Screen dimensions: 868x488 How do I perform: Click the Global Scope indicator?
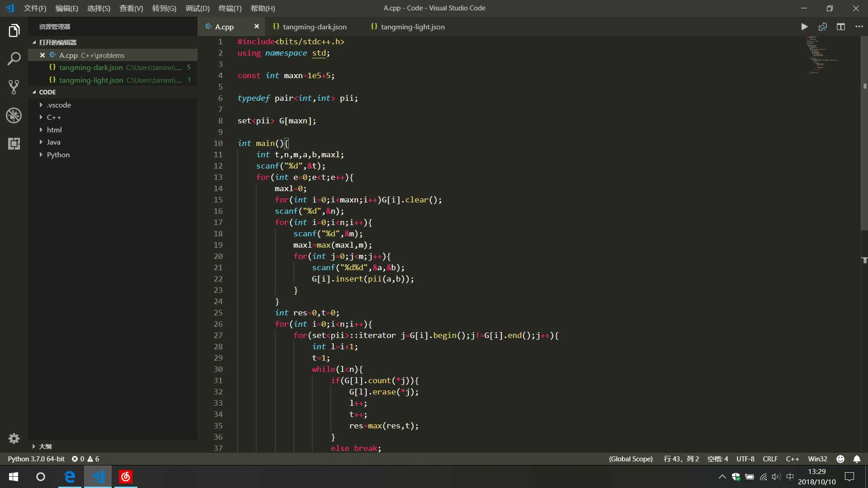coord(631,459)
